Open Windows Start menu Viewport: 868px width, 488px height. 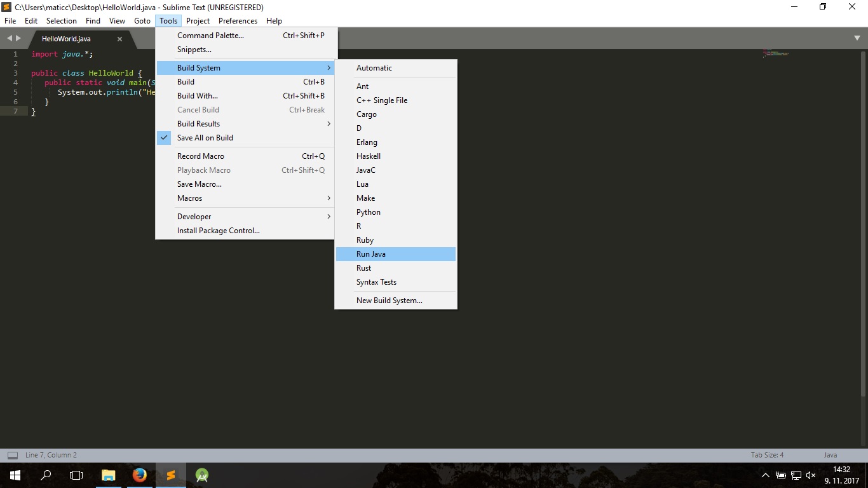click(x=15, y=475)
